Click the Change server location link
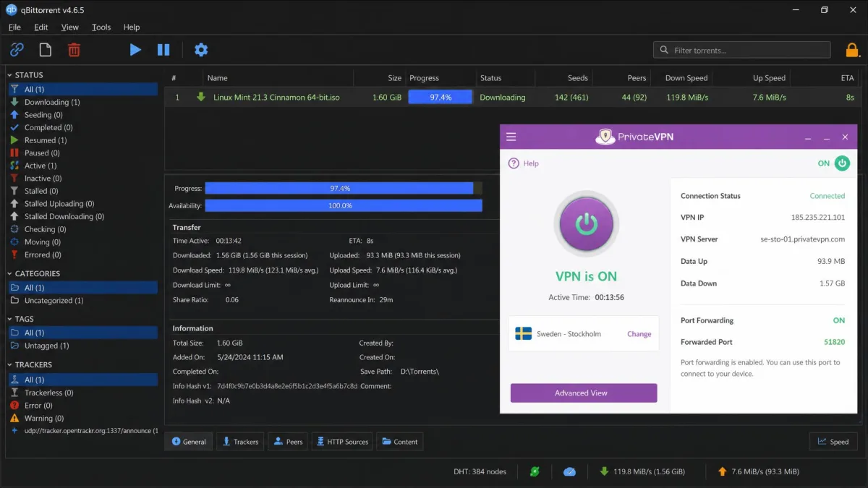This screenshot has width=868, height=488. [639, 334]
